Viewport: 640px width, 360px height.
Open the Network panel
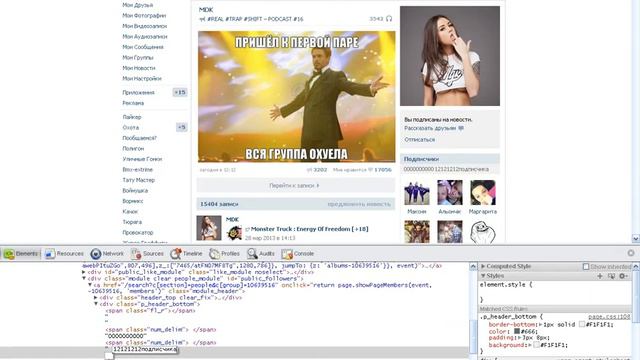point(107,253)
